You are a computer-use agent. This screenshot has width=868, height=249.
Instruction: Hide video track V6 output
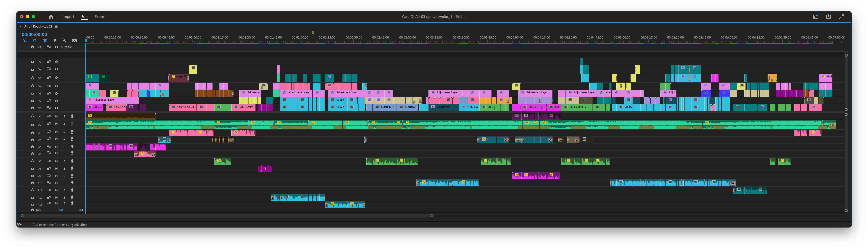[56, 69]
